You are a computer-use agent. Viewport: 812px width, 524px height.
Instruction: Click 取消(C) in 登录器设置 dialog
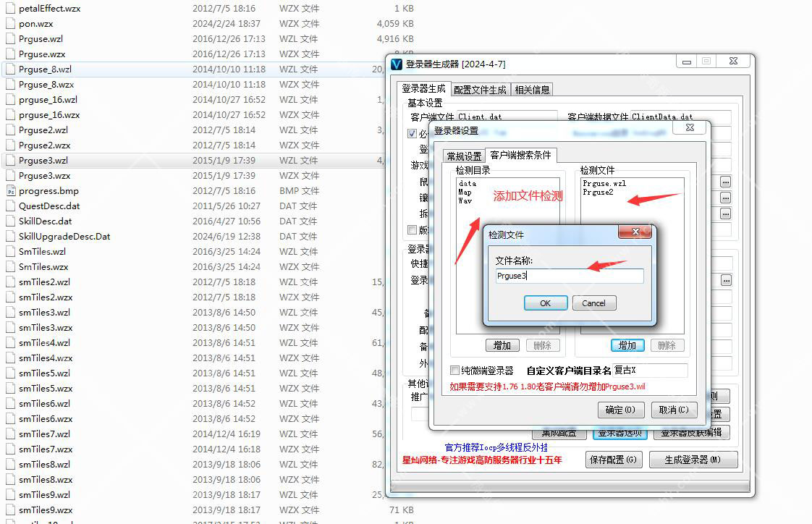674,410
